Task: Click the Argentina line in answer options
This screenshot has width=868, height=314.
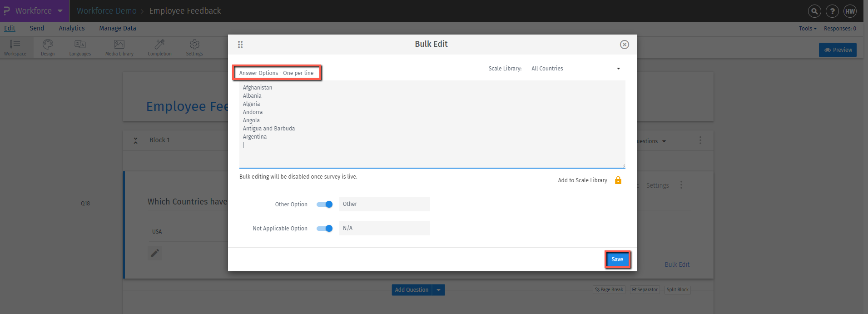Action: point(255,137)
